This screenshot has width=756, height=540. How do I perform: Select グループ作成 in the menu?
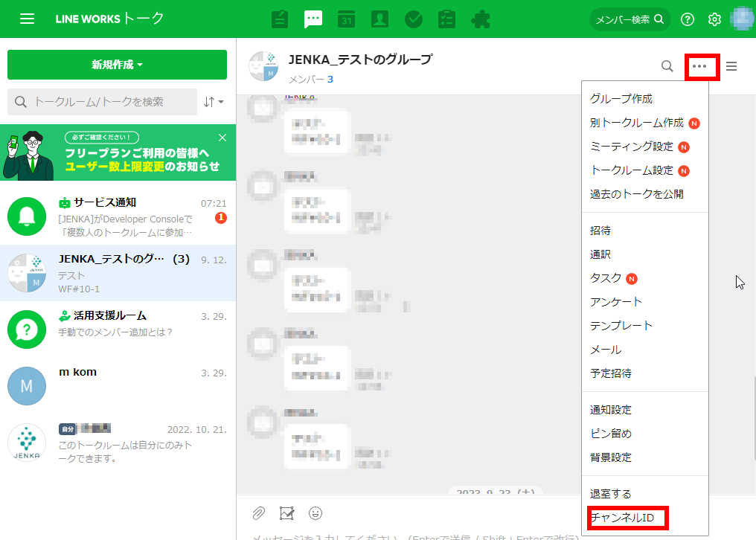(x=645, y=99)
